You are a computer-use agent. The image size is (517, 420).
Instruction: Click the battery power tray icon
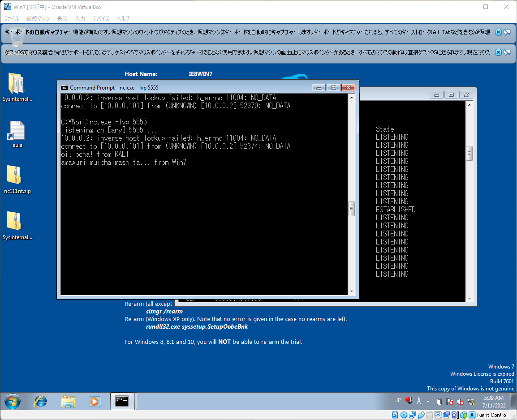(439, 402)
